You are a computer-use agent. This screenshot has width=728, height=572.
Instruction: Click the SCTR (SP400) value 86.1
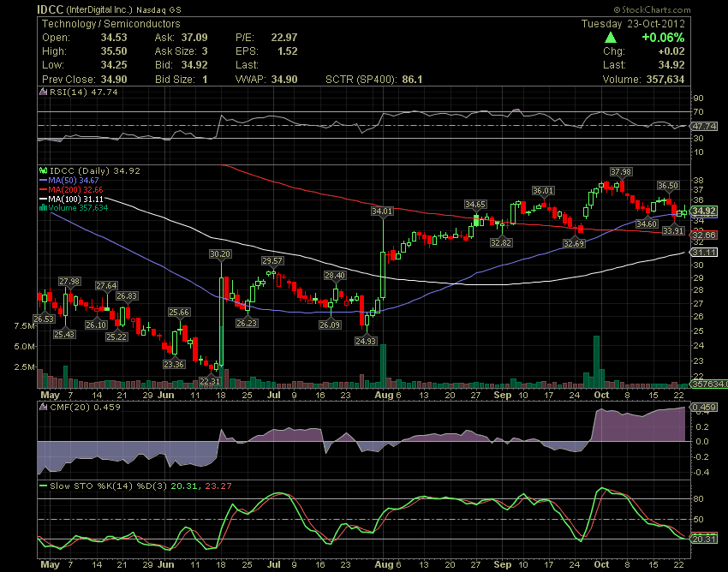tap(412, 80)
